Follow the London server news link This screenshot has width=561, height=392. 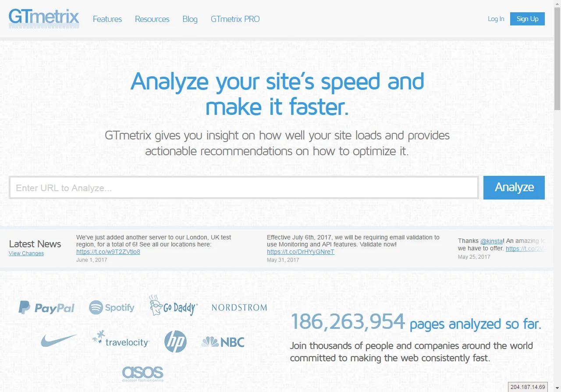click(108, 252)
